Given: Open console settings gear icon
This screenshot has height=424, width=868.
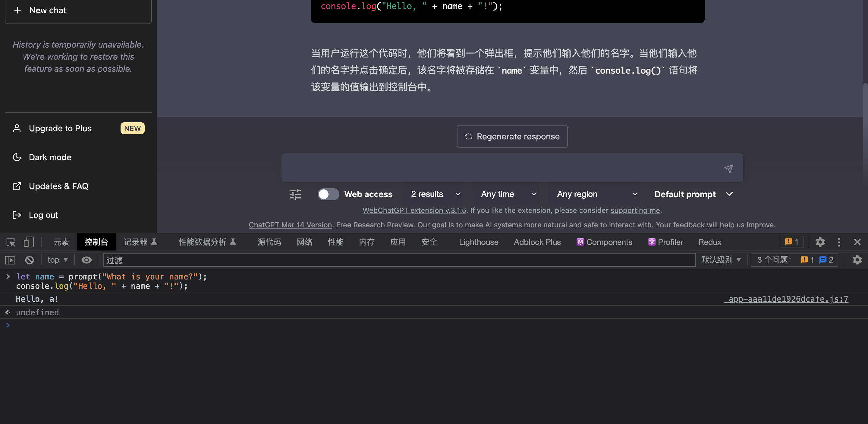Looking at the screenshot, I should 857,260.
